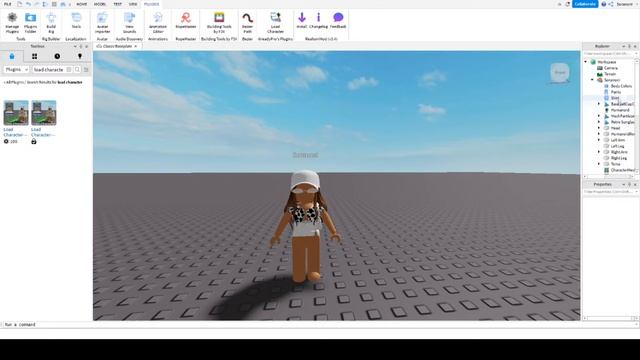Expand the Left Arm part in Explorer
The image size is (640, 360).
599,140
